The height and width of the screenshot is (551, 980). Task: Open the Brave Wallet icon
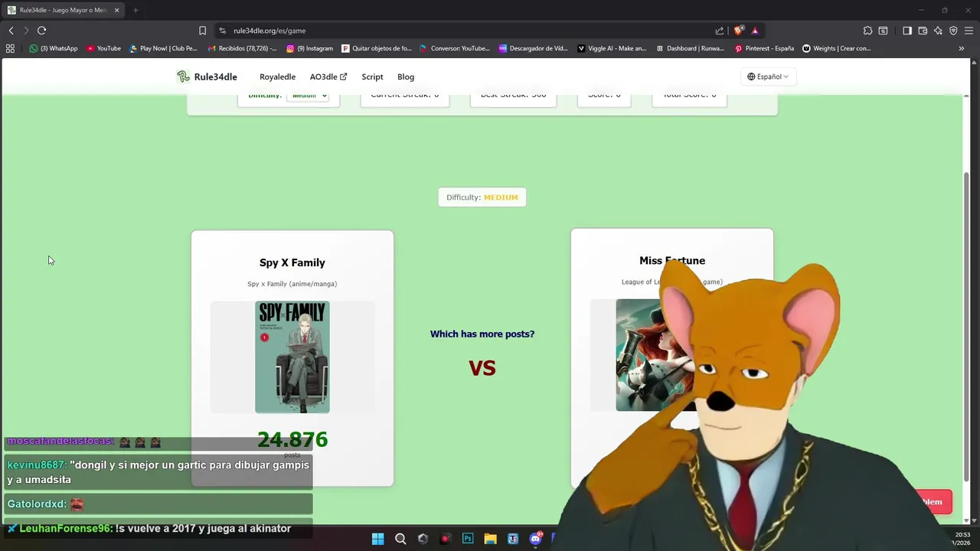click(923, 31)
